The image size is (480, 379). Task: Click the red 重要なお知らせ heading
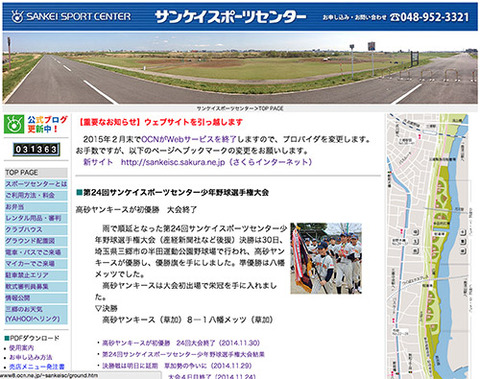(x=160, y=122)
